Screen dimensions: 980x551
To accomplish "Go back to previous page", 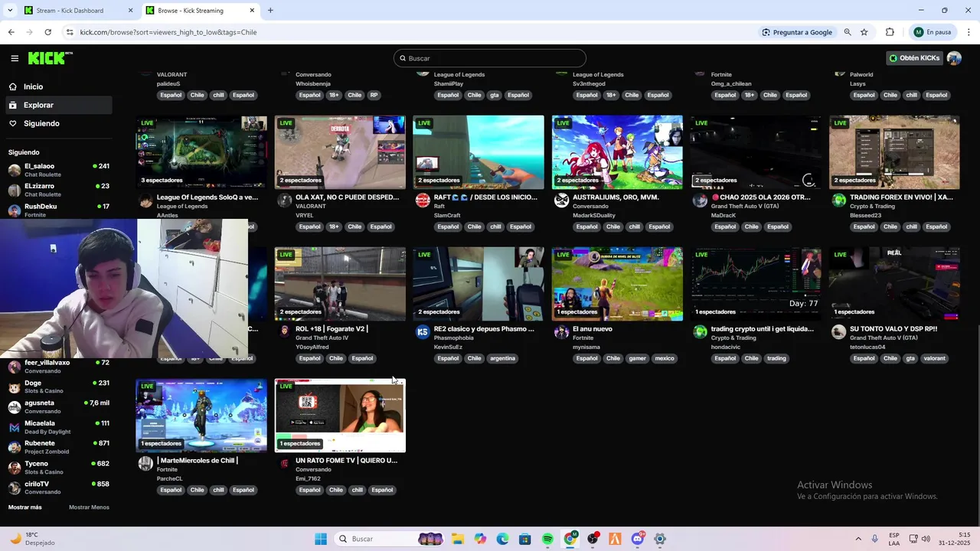I will point(11,32).
